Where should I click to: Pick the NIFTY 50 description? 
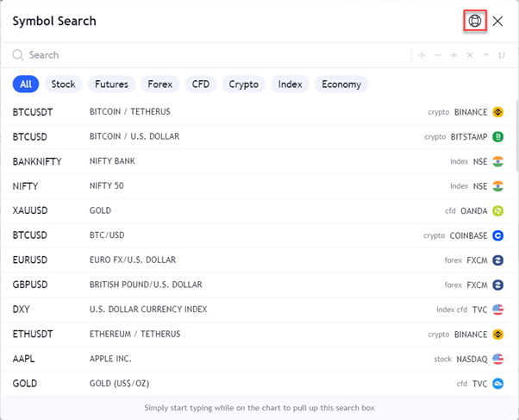click(107, 185)
